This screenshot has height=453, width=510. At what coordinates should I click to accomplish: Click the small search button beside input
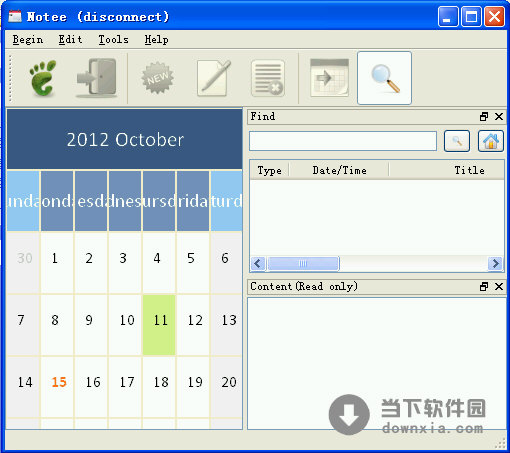pyautogui.click(x=457, y=141)
